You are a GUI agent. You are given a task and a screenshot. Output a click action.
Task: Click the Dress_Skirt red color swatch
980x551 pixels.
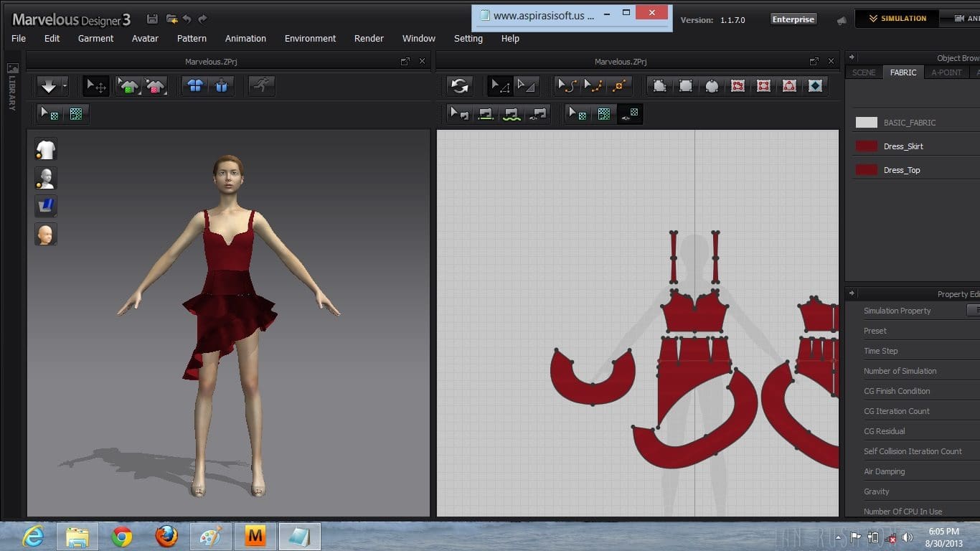[867, 146]
